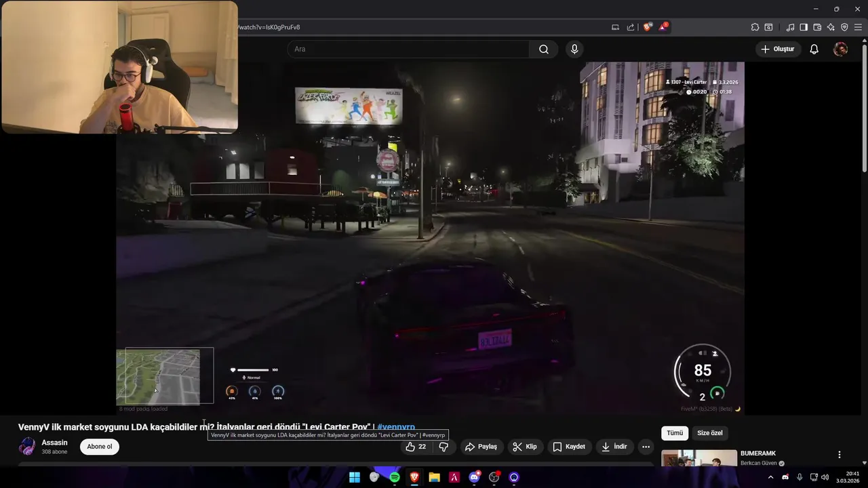This screenshot has width=868, height=488.
Task: Open the YouTube account avatar menu
Action: click(x=840, y=49)
